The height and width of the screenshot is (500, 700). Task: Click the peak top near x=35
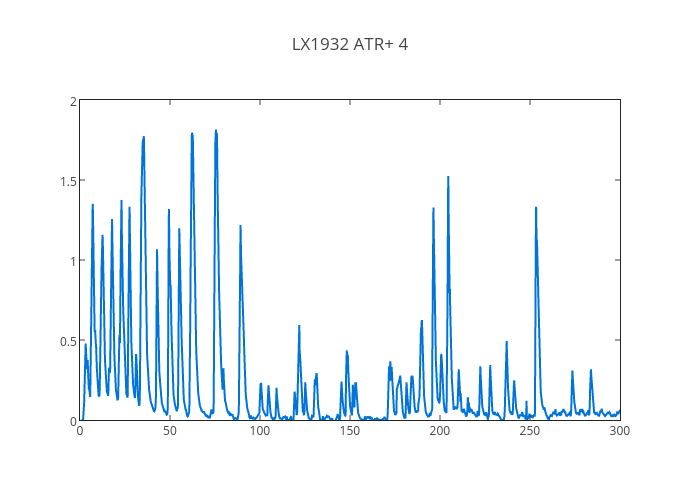click(x=143, y=138)
